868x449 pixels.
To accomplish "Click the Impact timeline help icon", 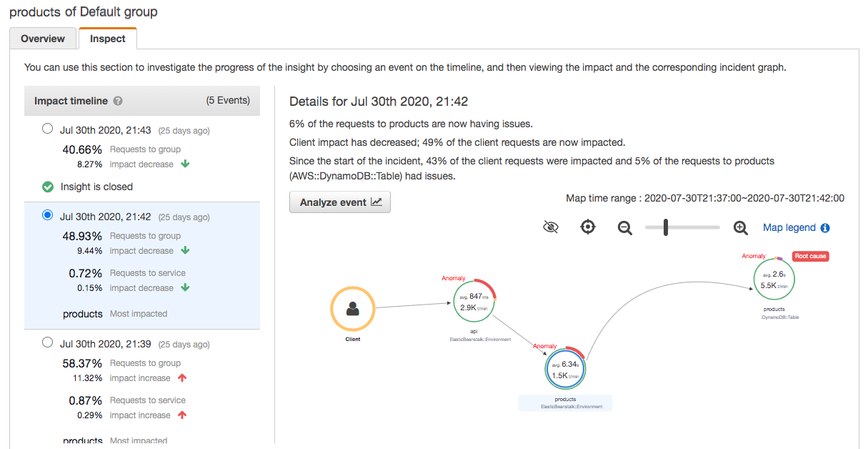I will click(x=118, y=102).
